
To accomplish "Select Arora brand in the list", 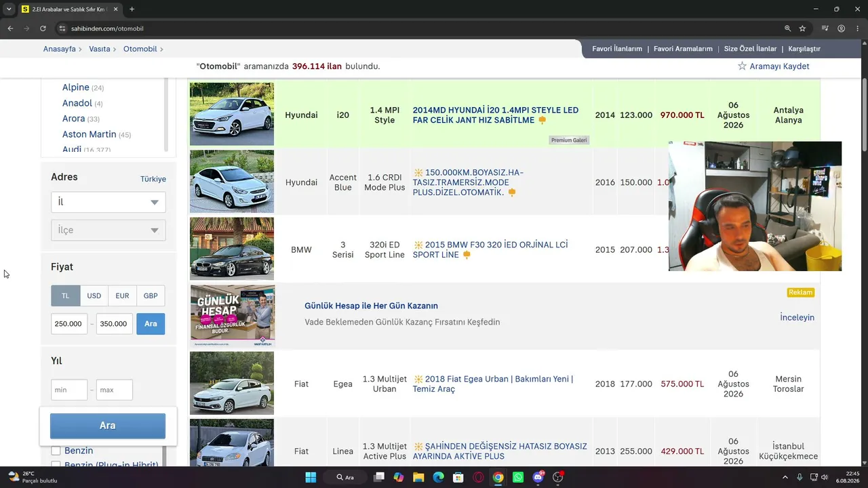I will (x=74, y=119).
